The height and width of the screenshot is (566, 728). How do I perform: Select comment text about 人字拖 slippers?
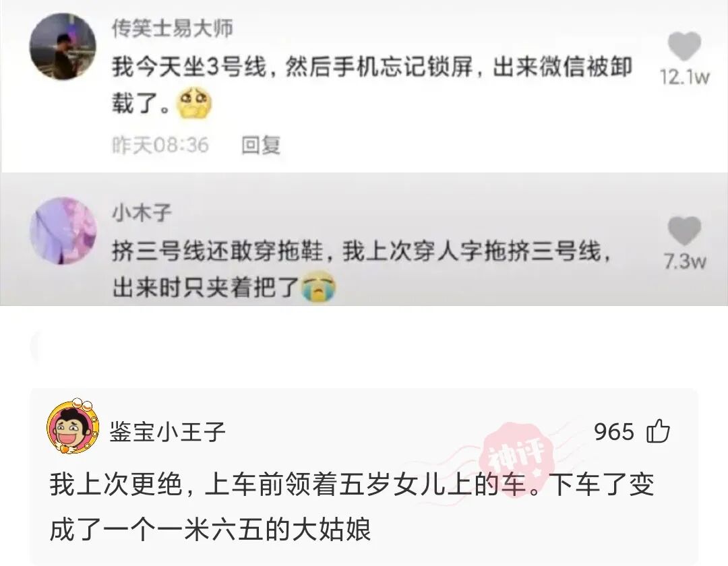361,270
